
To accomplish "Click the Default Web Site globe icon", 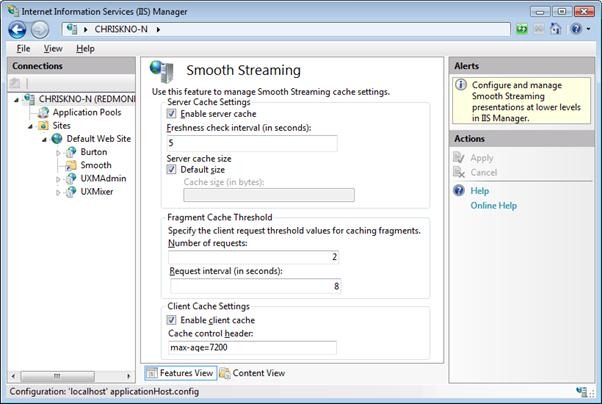I will coord(57,139).
